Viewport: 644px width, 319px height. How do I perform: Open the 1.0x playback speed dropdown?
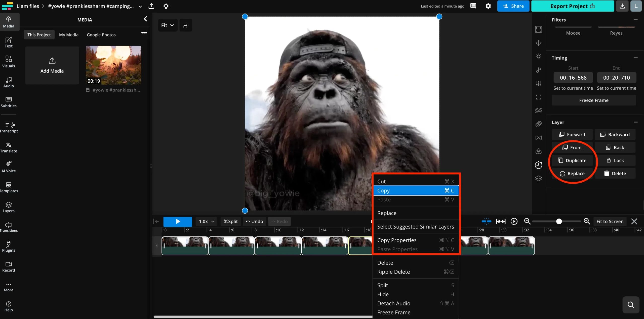[x=206, y=222]
